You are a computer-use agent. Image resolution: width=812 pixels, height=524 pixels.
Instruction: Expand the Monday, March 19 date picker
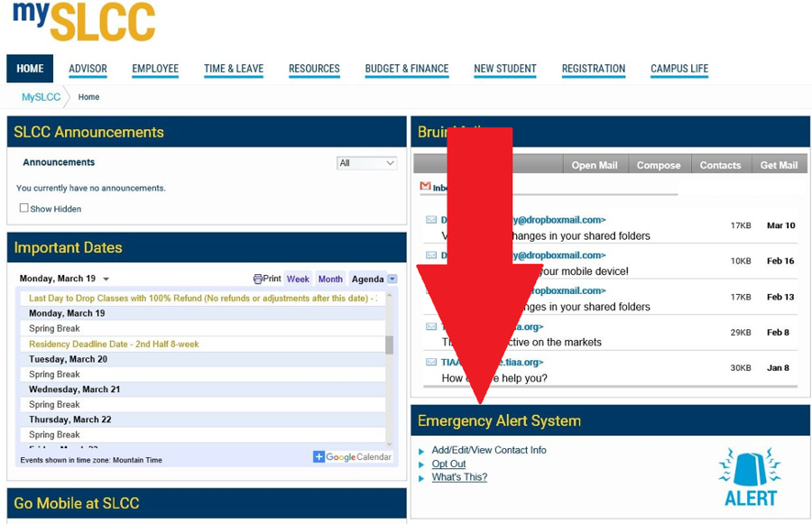(x=106, y=279)
